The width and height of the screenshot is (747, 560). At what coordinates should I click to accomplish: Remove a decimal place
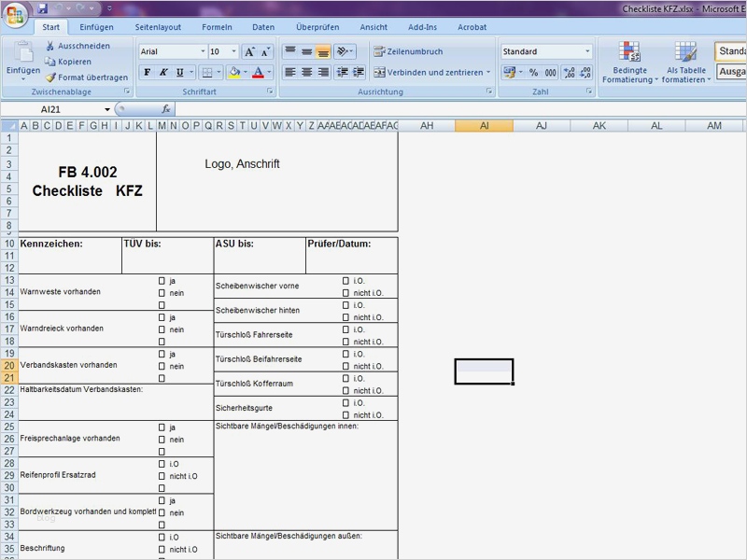tap(585, 73)
